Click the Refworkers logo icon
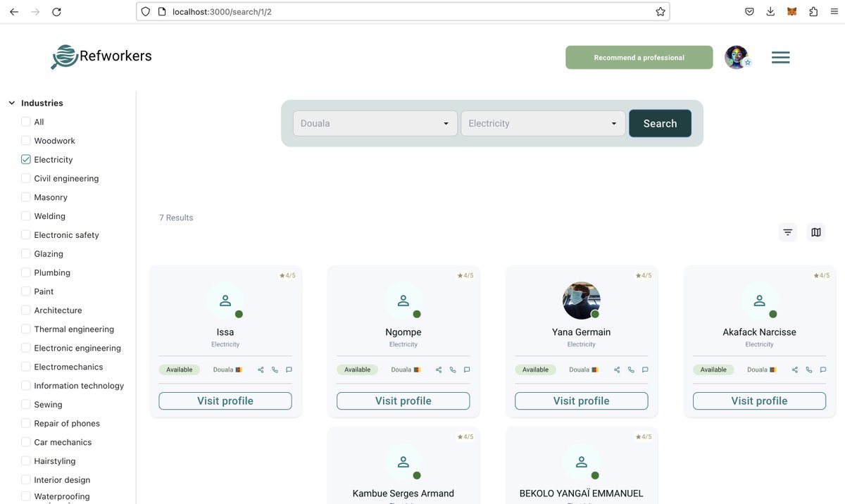Viewport: 845px width, 504px height. (x=64, y=57)
